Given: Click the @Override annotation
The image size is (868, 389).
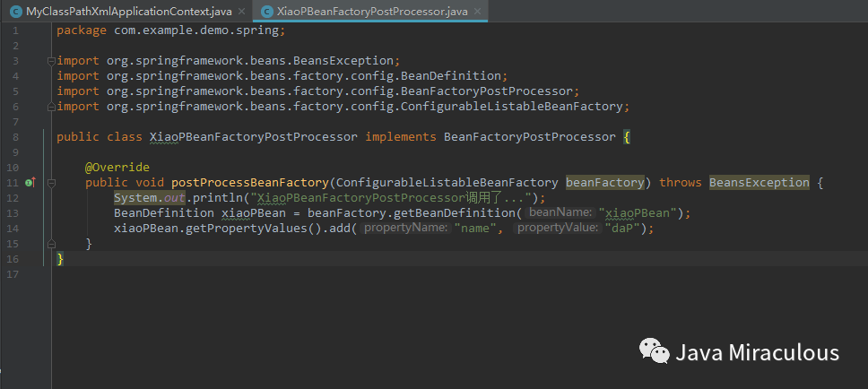Looking at the screenshot, I should click(x=117, y=167).
